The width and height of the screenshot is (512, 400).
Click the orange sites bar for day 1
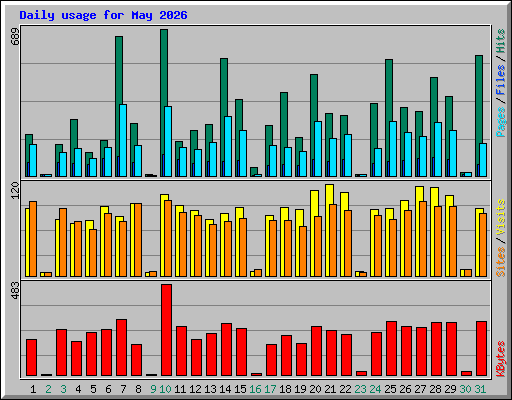tap(33, 239)
